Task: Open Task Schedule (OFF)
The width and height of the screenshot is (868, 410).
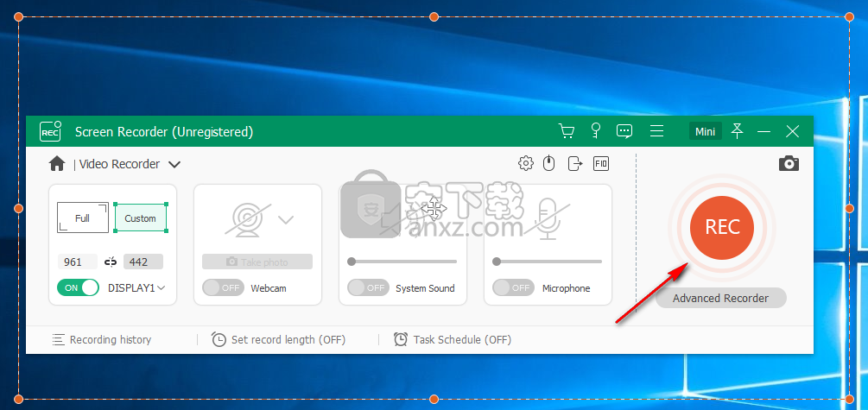Action: (x=453, y=340)
